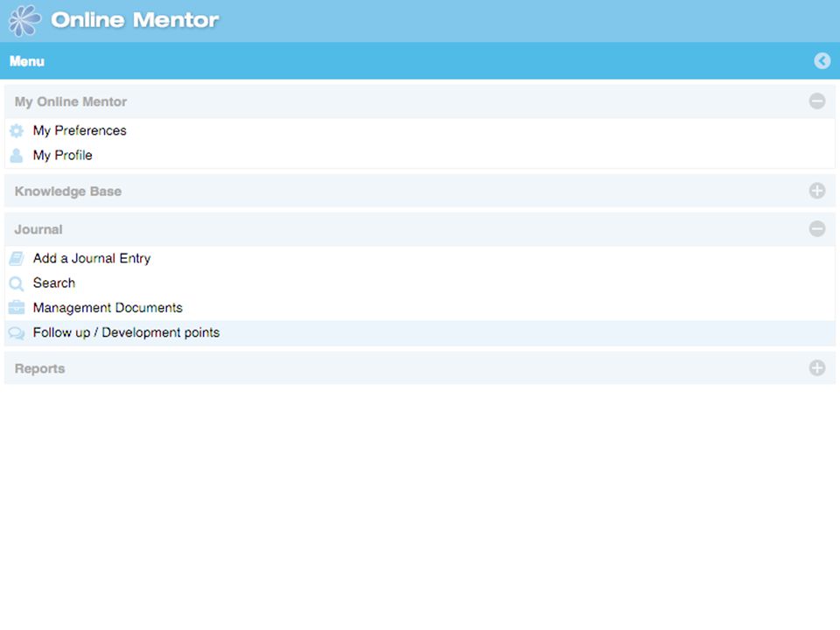Collapse the My Online Mentor section

point(817,101)
